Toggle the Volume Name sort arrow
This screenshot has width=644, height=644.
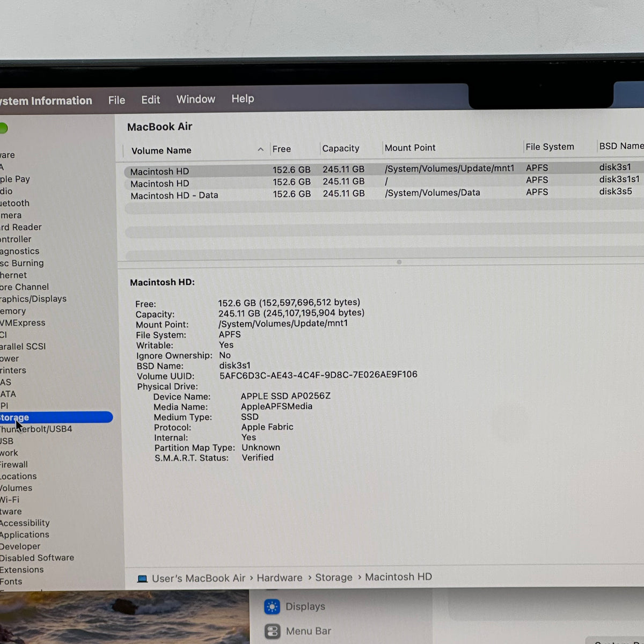(260, 149)
